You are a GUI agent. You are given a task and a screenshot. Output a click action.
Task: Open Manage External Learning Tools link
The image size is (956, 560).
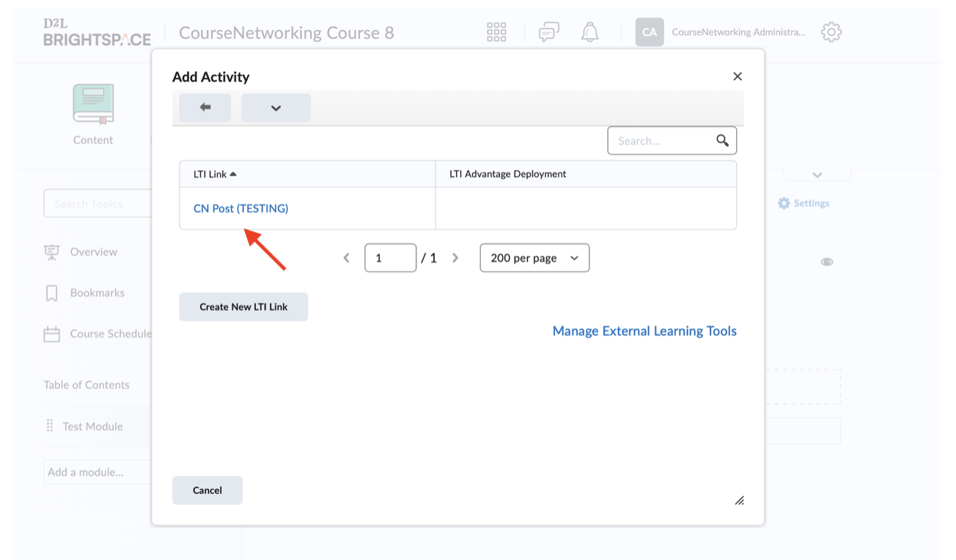(x=644, y=331)
